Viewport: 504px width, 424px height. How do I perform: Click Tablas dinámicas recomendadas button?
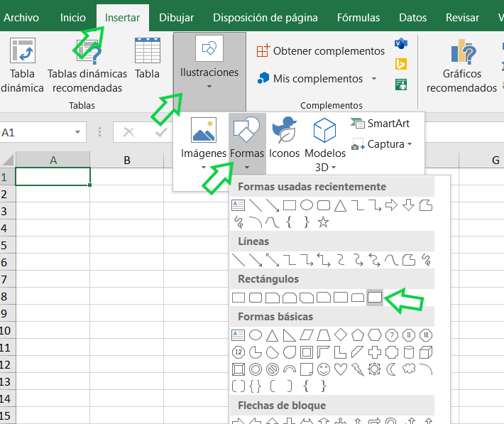87,65
